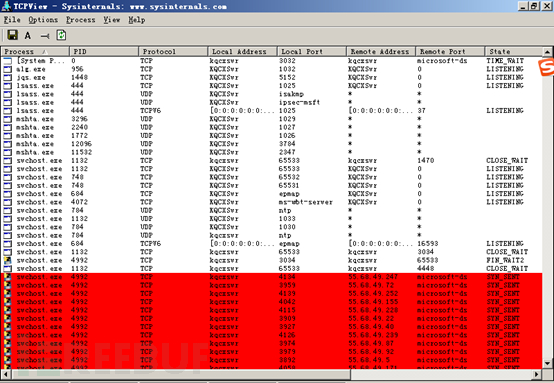The image size is (554, 383).
Task: Select the TIME_WAIT state cell
Action: point(505,61)
